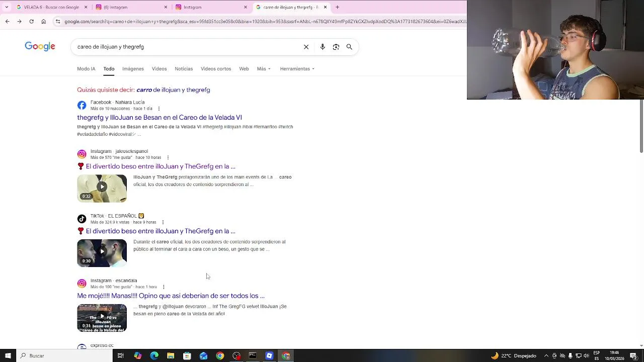Click the Facebook favicon of first result
Screen dimensions: 644x362
click(82, 105)
